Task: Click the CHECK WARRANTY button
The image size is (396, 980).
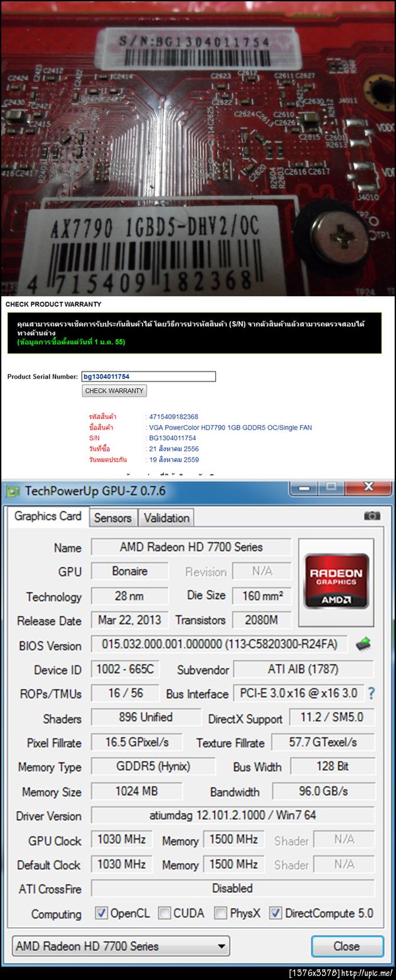Action: coord(114,391)
